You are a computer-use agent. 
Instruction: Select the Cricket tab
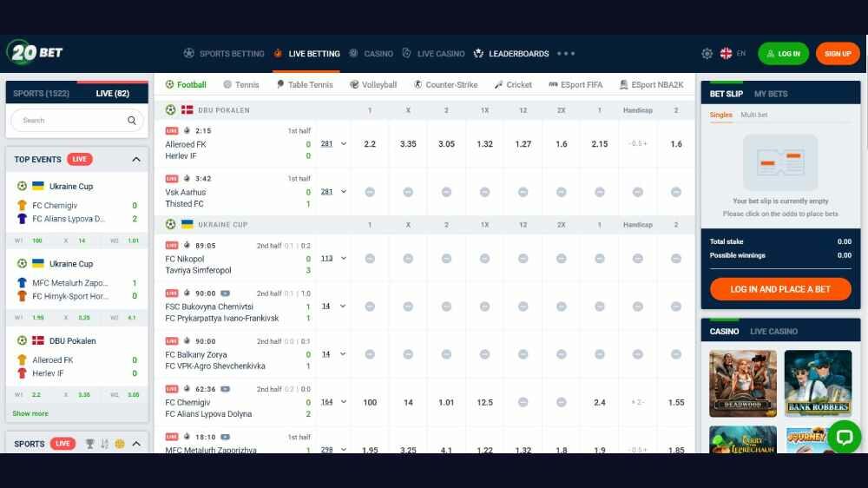[513, 85]
